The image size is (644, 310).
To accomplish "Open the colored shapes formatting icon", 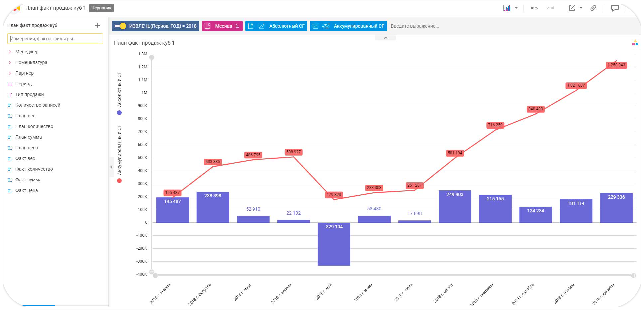I will 635,43.
